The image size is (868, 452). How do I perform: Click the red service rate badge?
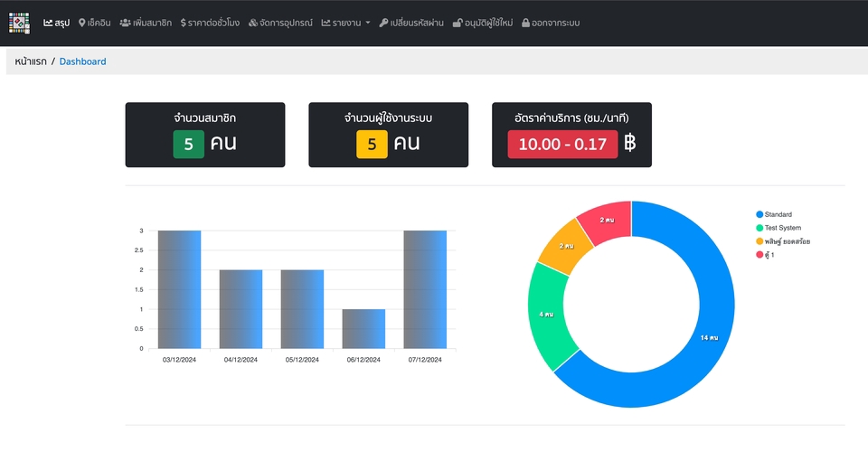562,144
